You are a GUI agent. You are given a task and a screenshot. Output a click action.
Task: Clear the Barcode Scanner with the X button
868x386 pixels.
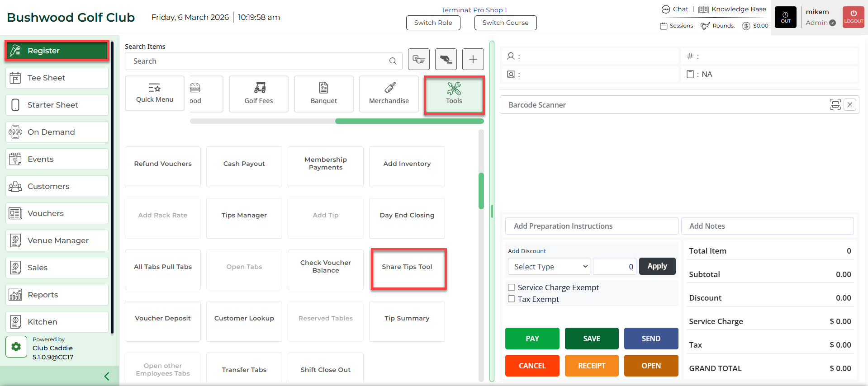850,105
